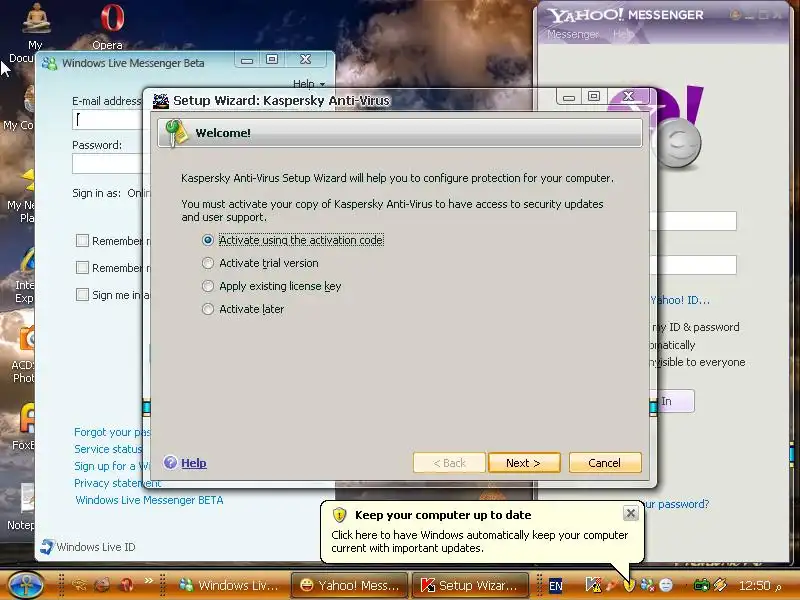Click the Windows Live Messenger tray icon
This screenshot has width=800, height=600.
647,585
